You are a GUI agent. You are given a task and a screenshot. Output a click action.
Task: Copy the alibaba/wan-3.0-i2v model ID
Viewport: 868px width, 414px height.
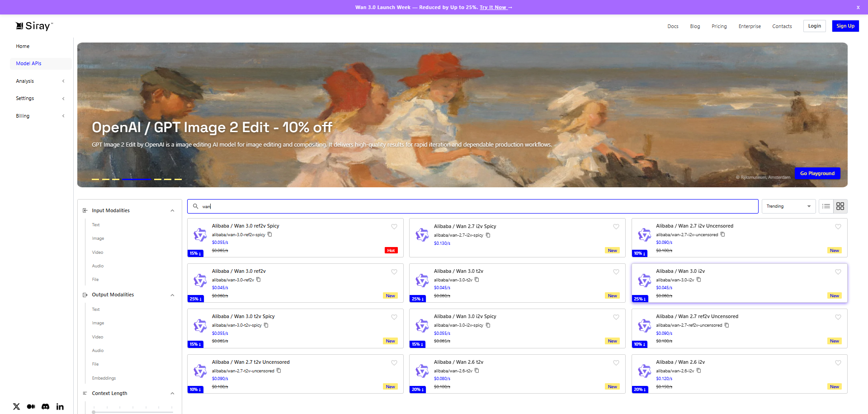699,280
